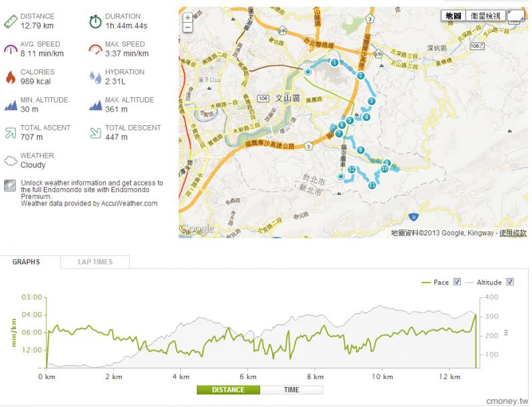Switch graph axis to Distance
The height and width of the screenshot is (407, 532).
228,390
